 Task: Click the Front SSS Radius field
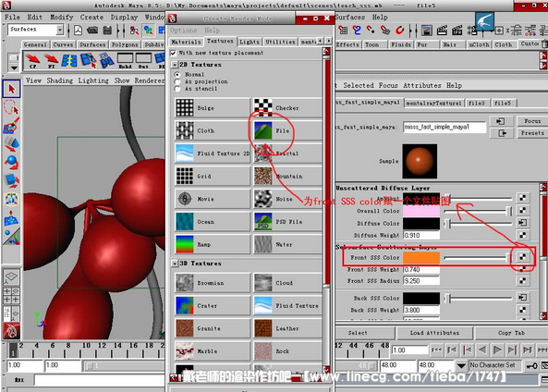point(421,281)
